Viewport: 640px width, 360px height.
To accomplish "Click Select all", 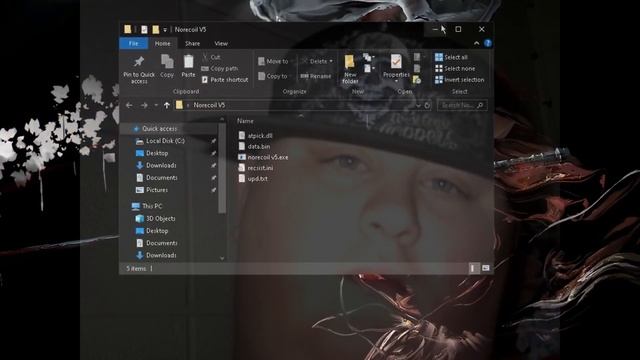I will pos(451,57).
